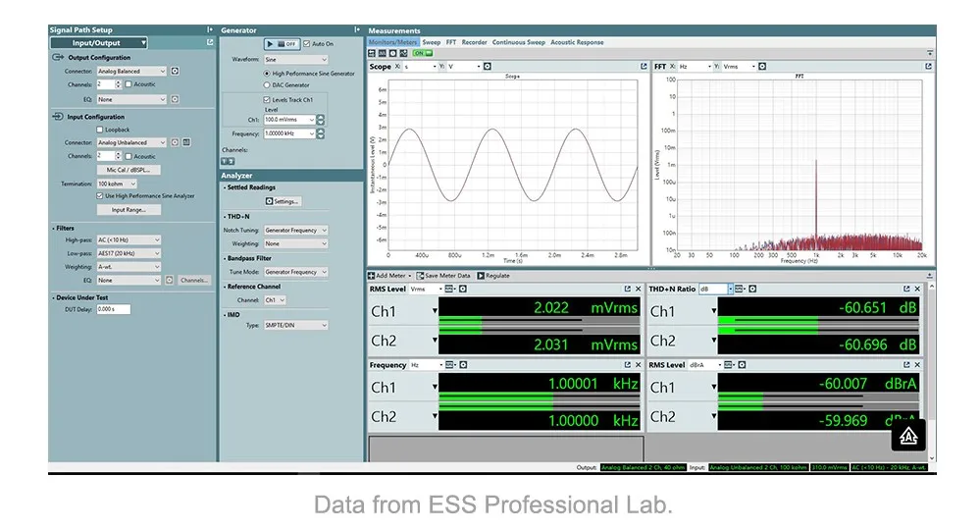This screenshot has width=980, height=530.
Task: Click filter Channels button
Action: click(x=194, y=280)
